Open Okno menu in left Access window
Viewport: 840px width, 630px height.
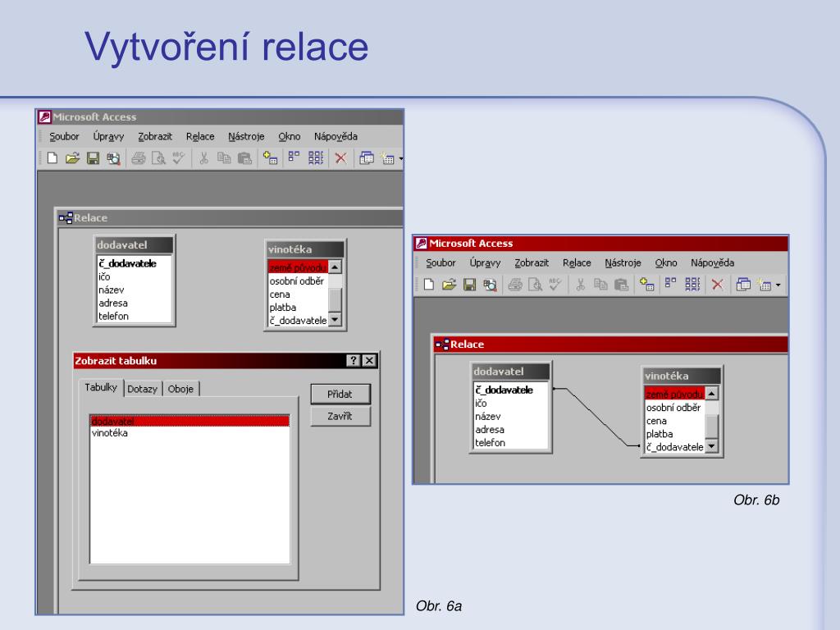tap(290, 136)
